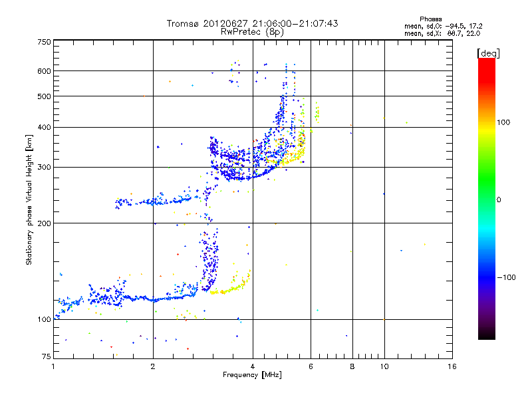Viewport: 532px width, 399px height.
Task: Click the '[deg]' colorbar unit label
Action: pos(488,53)
